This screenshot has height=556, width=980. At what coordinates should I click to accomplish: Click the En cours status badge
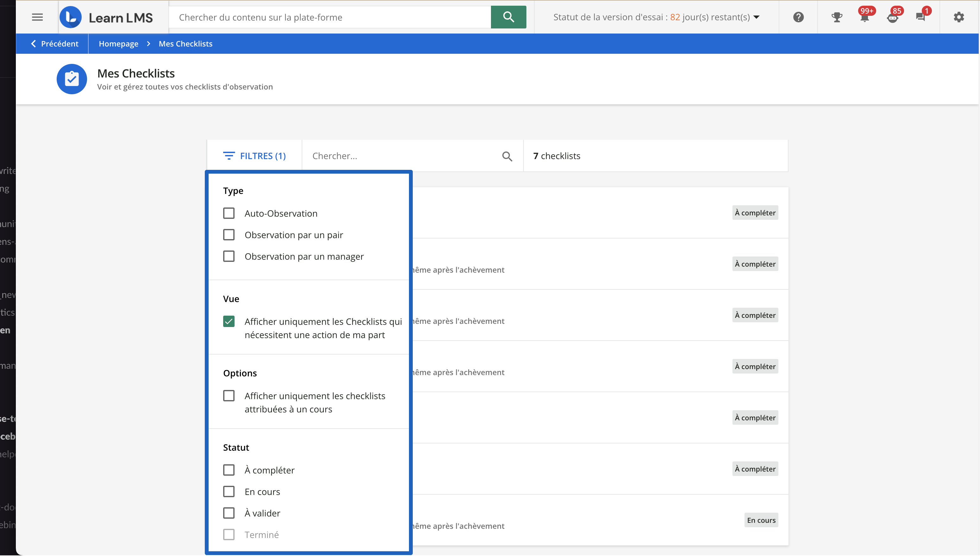tap(761, 520)
